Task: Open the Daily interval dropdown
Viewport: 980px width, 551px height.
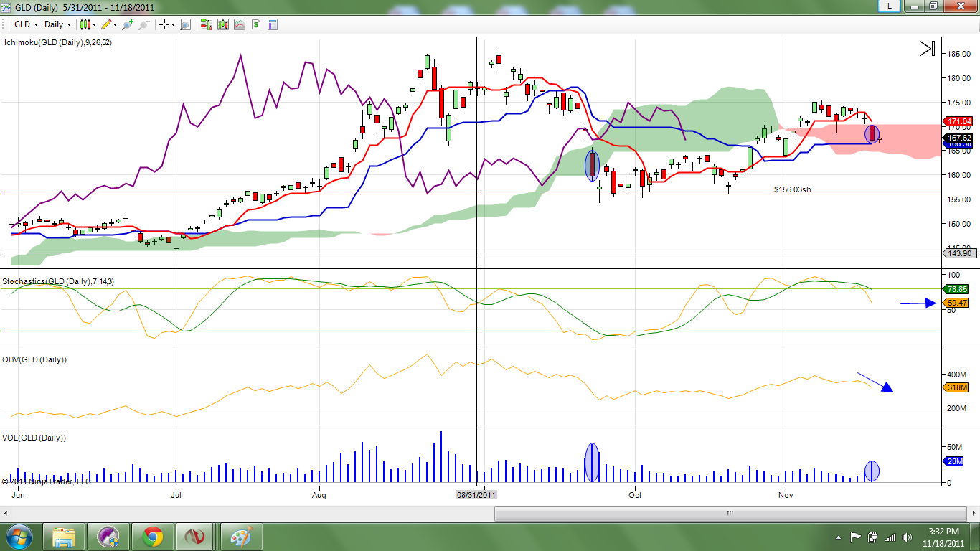Action: click(x=57, y=24)
